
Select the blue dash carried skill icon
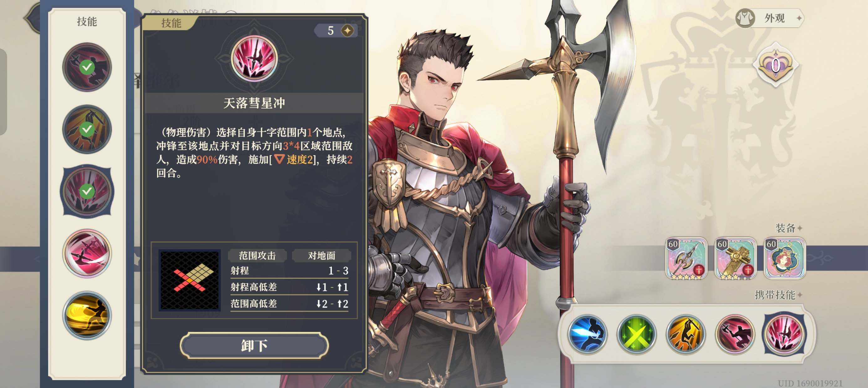coord(587,334)
